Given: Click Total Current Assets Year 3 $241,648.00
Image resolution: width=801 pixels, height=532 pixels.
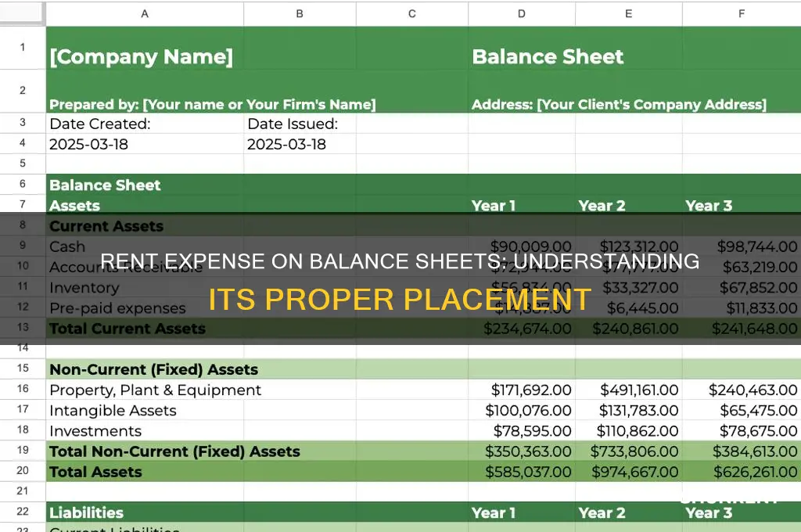Looking at the screenshot, I should [x=755, y=328].
